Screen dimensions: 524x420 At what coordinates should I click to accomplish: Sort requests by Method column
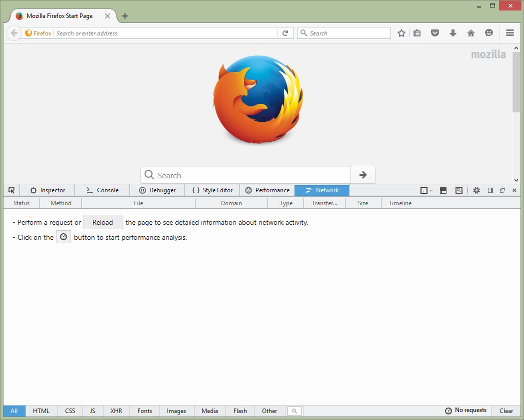pos(61,203)
